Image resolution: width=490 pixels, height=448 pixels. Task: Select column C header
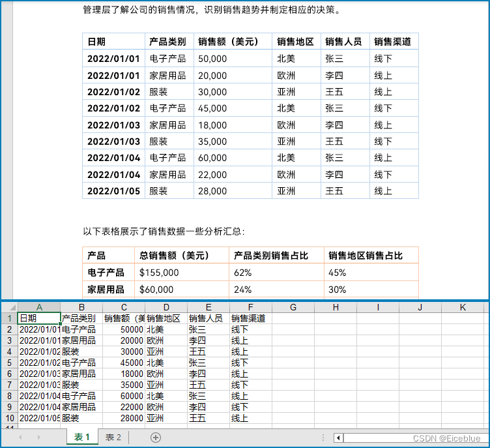[x=124, y=308]
